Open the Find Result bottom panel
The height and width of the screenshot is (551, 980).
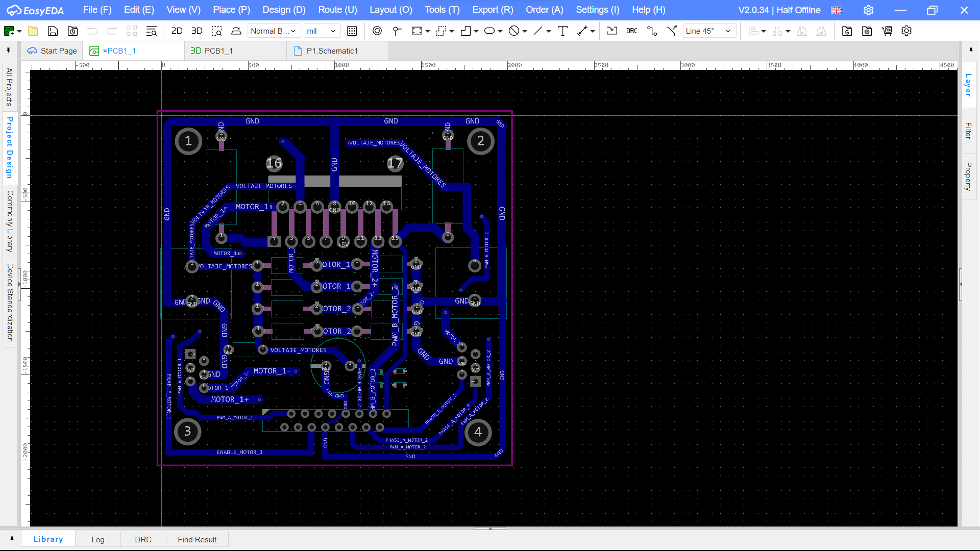pos(197,539)
